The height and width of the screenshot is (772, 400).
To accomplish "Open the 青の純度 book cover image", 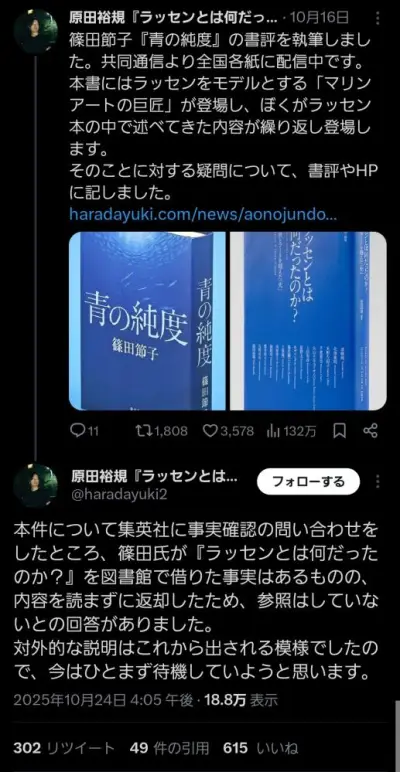I will click(x=147, y=321).
